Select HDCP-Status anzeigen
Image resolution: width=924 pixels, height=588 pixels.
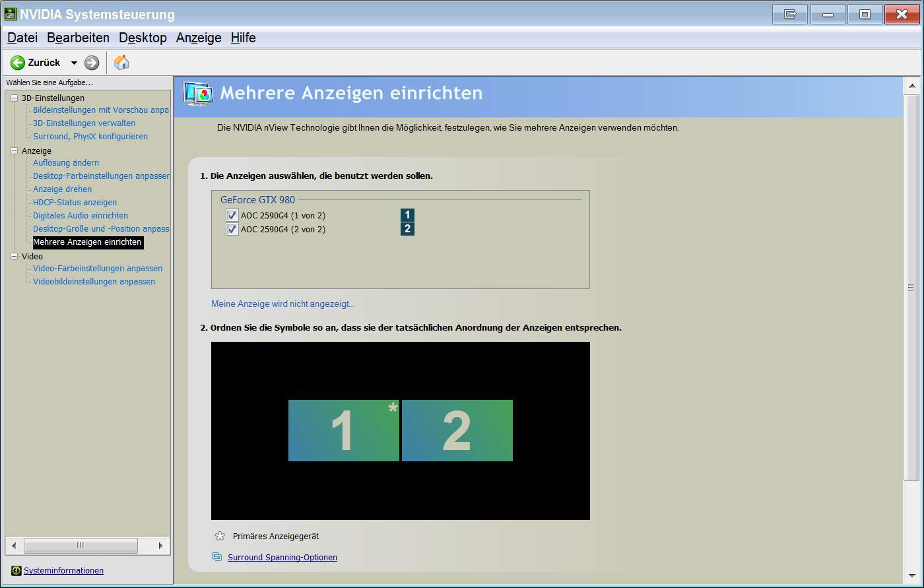click(75, 203)
